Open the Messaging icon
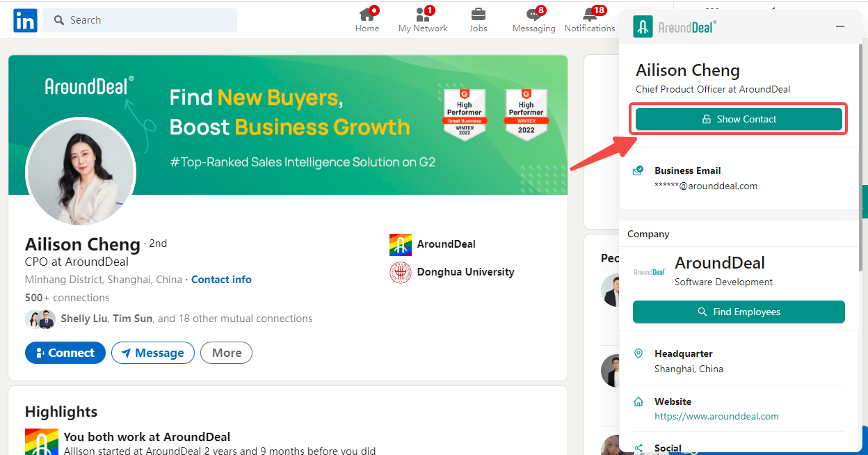The image size is (868, 455). click(x=533, y=15)
